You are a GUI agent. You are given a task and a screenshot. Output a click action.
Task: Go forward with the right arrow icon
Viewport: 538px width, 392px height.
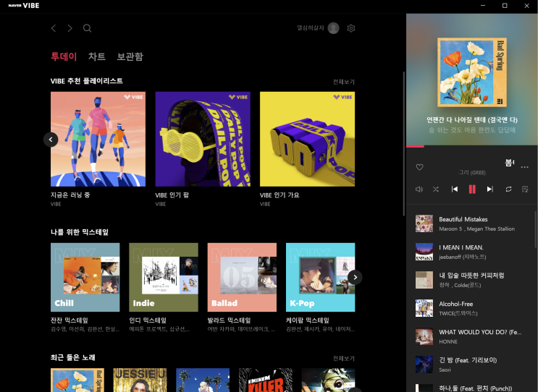point(70,28)
